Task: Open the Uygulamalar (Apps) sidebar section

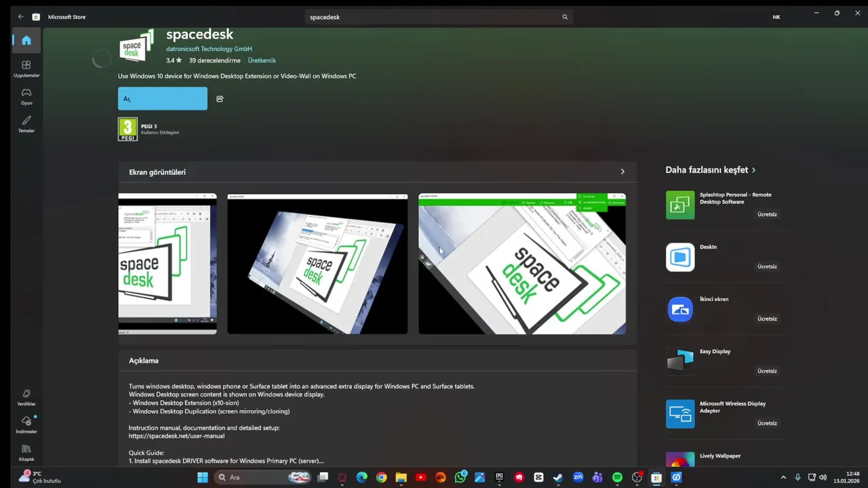Action: pos(26,68)
